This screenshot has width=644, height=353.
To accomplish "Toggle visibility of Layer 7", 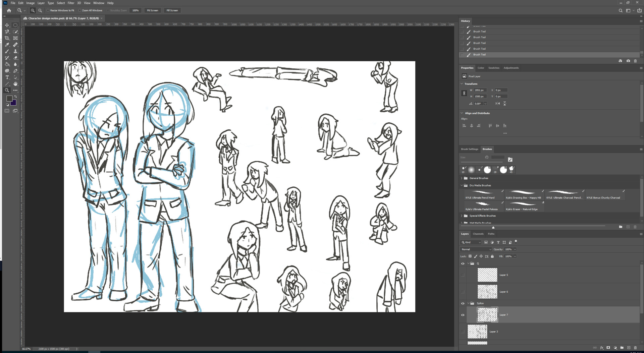I will (463, 314).
